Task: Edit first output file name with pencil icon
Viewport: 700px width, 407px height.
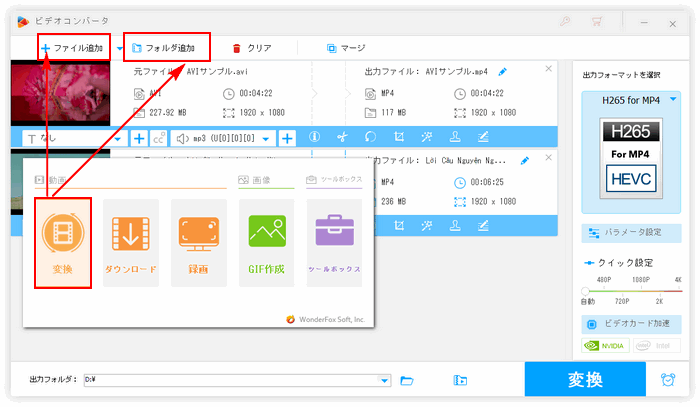Action: [x=502, y=71]
